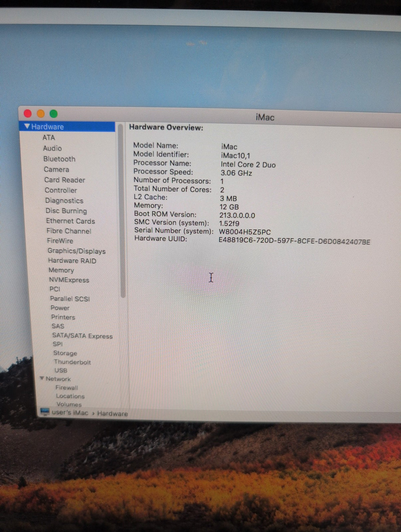Show Power information
The width and height of the screenshot is (401, 532).
click(60, 308)
